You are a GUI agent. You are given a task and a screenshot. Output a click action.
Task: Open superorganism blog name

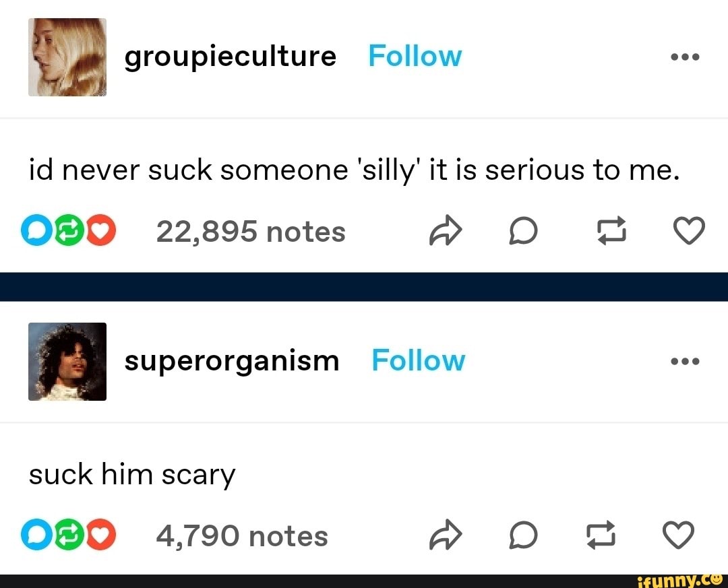point(232,362)
